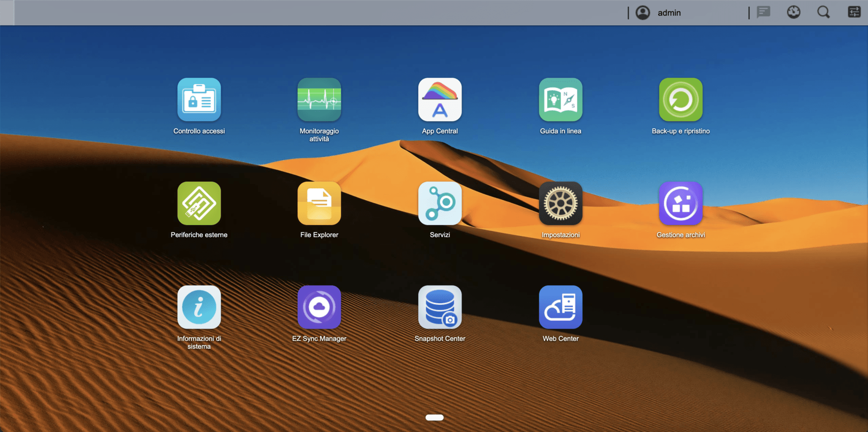Viewport: 868px width, 432px height.
Task: Launch Gestione archivi
Action: pyautogui.click(x=680, y=203)
